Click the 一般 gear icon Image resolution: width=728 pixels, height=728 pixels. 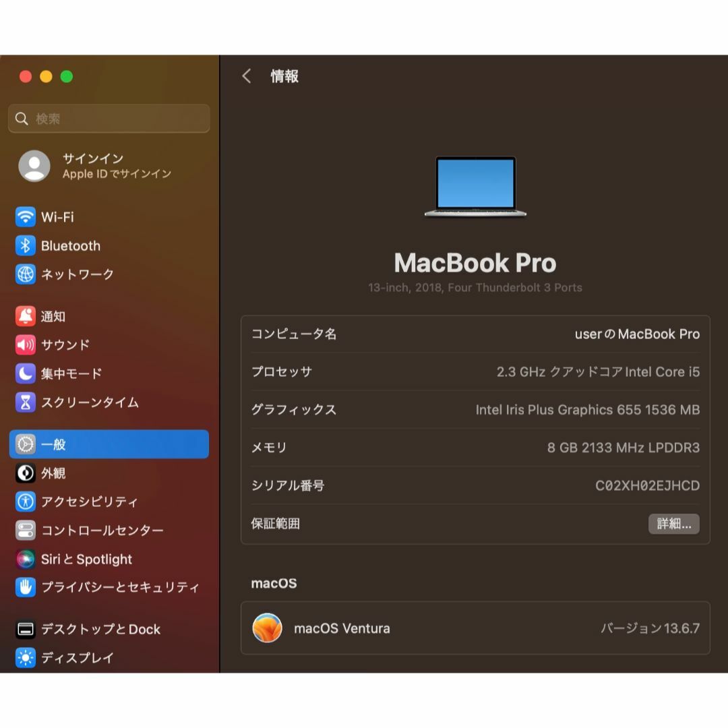click(25, 444)
